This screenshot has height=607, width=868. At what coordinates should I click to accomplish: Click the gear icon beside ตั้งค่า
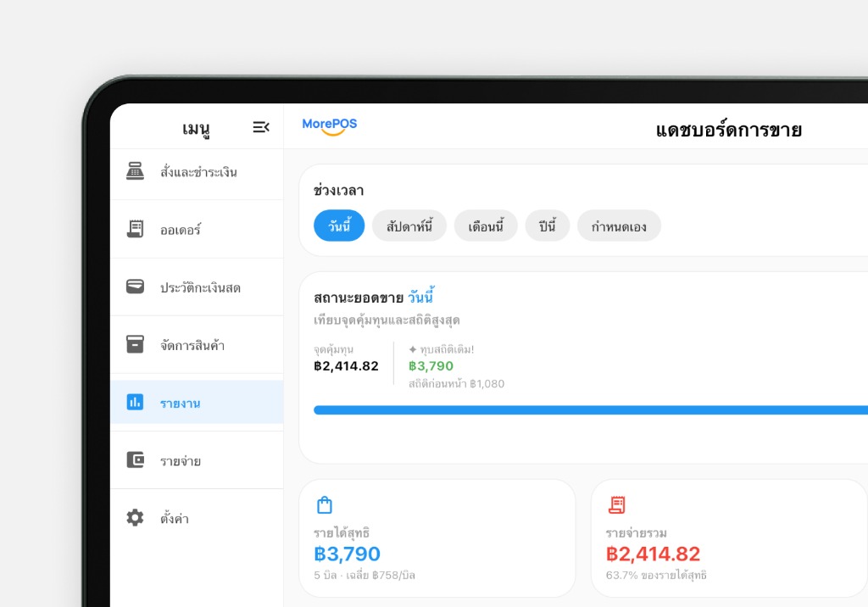click(x=135, y=517)
